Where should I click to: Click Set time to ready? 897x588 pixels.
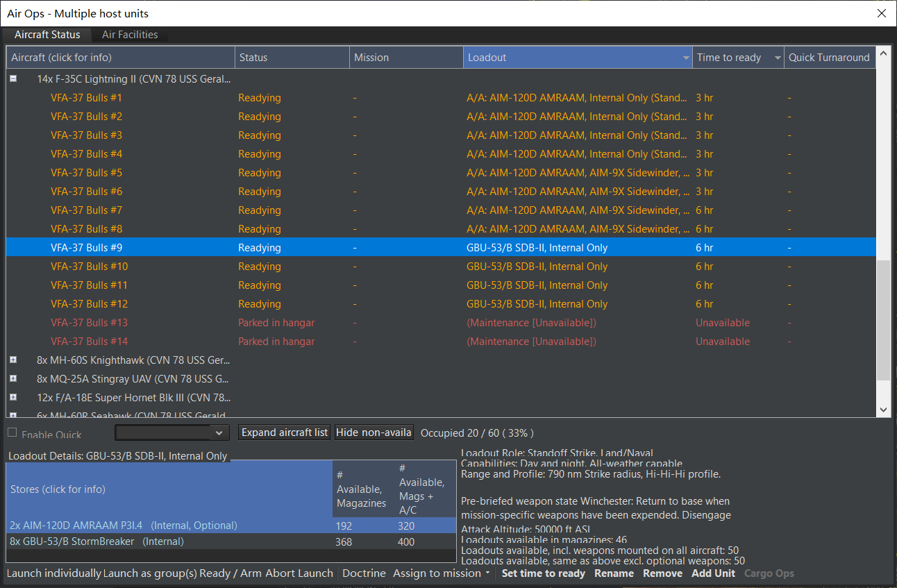coord(544,573)
